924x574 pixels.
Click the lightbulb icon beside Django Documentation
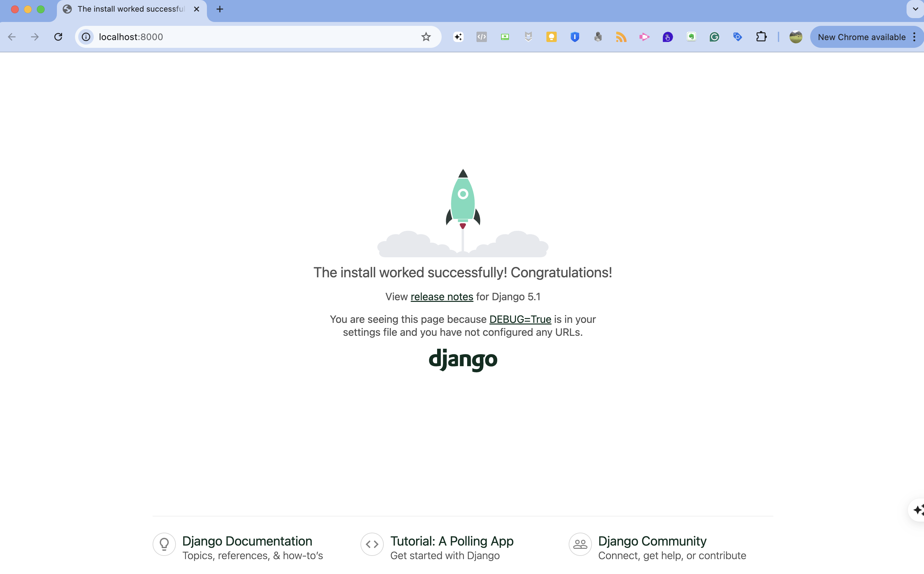164,544
